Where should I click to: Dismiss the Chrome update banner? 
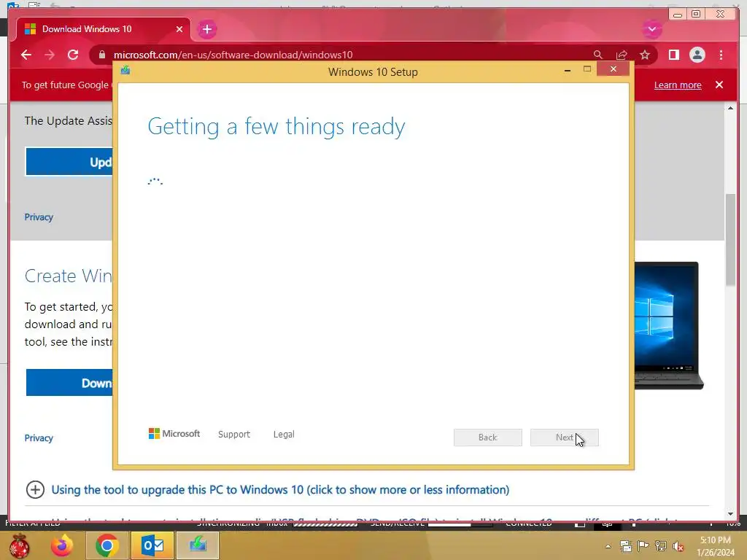point(719,85)
